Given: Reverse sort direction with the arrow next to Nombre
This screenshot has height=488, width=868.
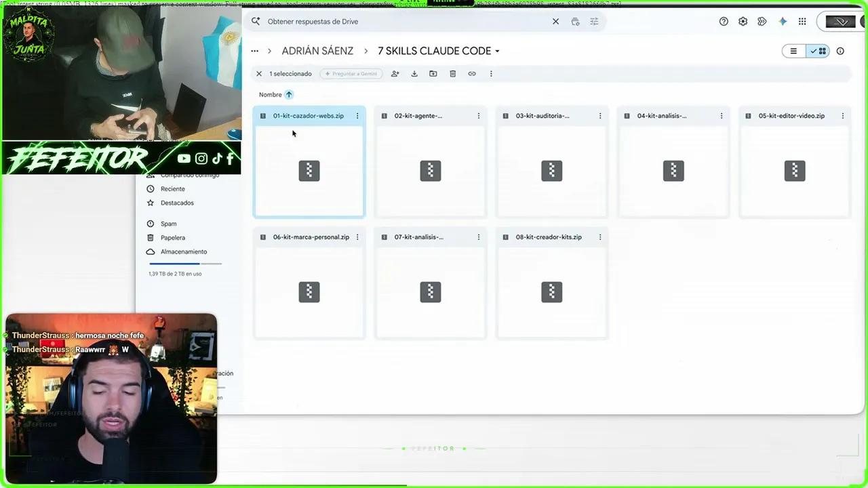Looking at the screenshot, I should pyautogui.click(x=289, y=95).
